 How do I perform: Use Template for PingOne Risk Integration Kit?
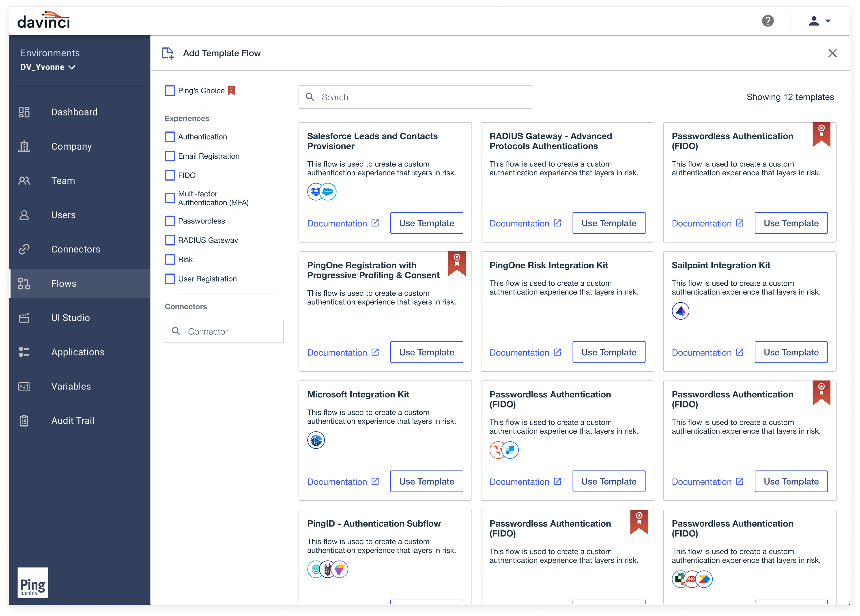coord(609,353)
